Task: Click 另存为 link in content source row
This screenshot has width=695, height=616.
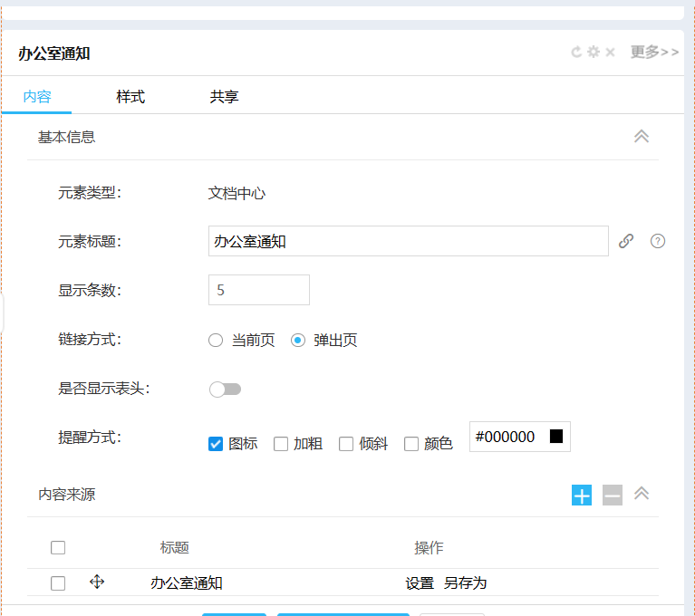Action: pyautogui.click(x=465, y=583)
